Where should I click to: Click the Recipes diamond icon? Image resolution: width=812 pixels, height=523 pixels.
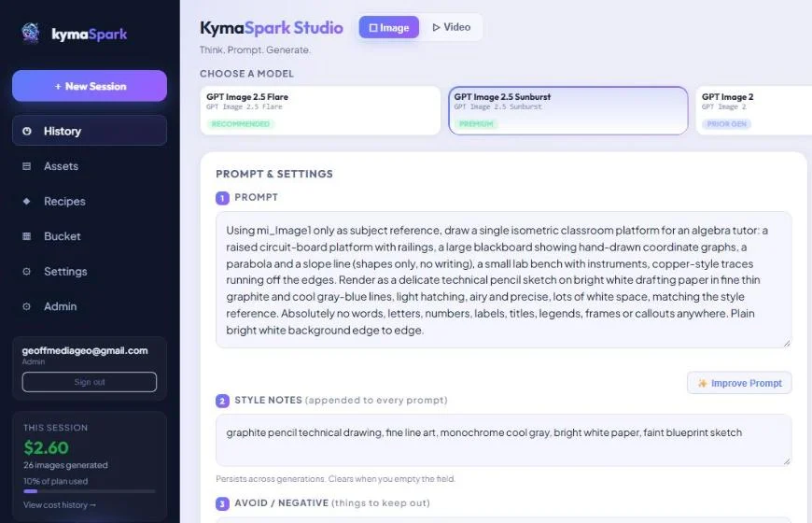click(x=27, y=201)
